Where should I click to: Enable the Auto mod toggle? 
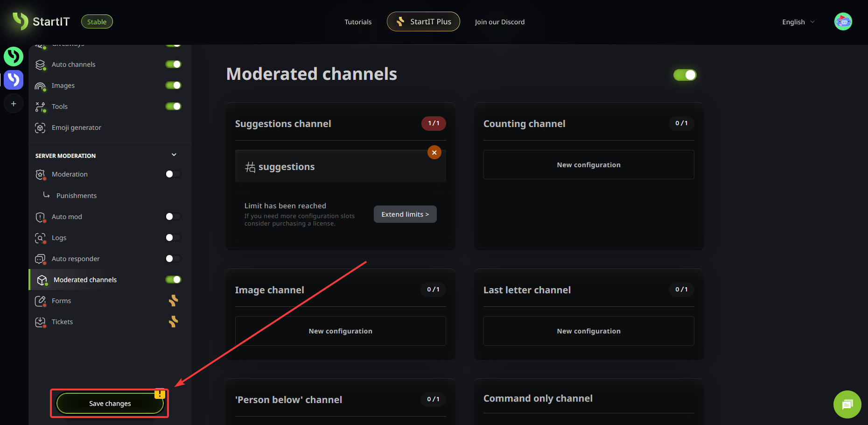click(x=173, y=217)
